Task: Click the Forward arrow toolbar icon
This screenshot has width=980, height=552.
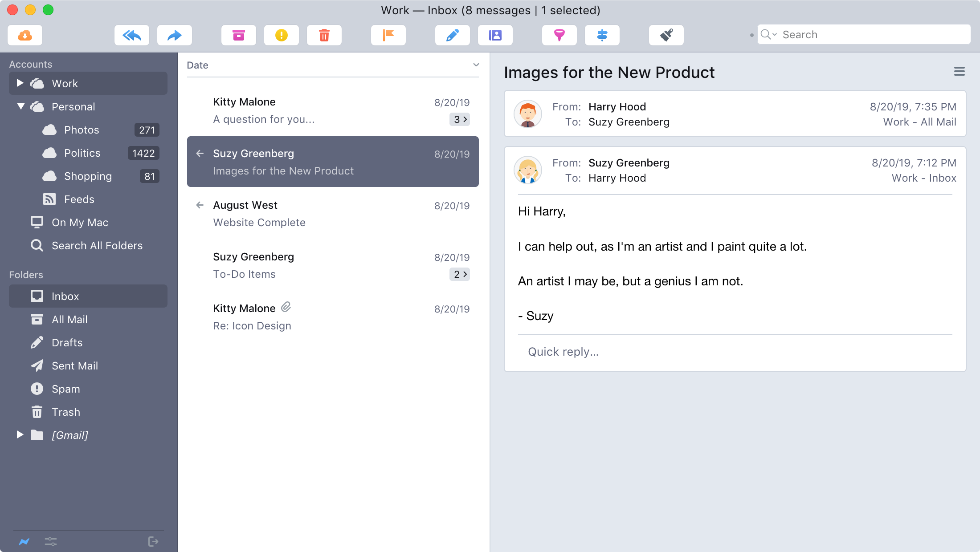Action: pyautogui.click(x=175, y=35)
